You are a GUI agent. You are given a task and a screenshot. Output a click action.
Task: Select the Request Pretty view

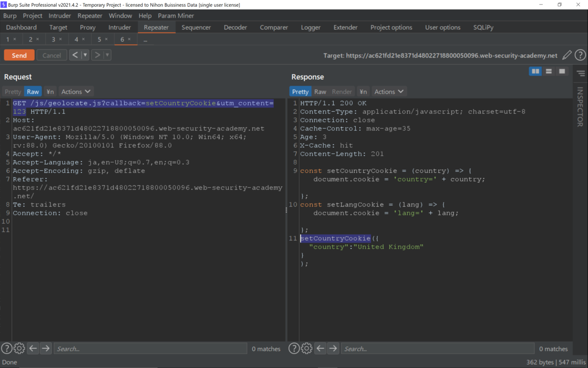(13, 92)
